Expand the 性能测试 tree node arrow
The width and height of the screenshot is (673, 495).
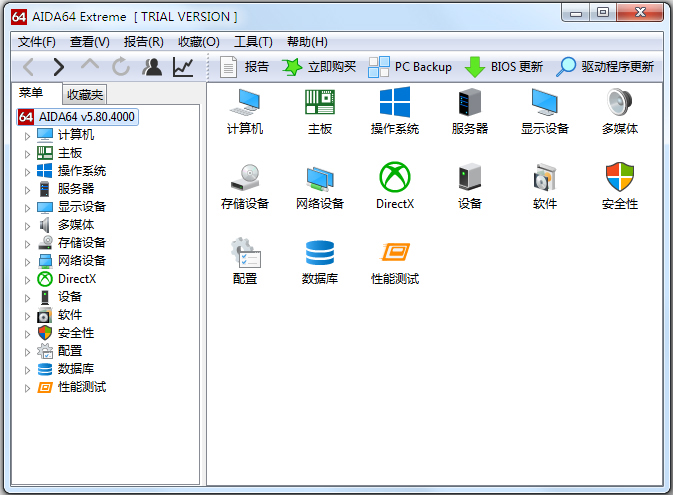click(27, 389)
